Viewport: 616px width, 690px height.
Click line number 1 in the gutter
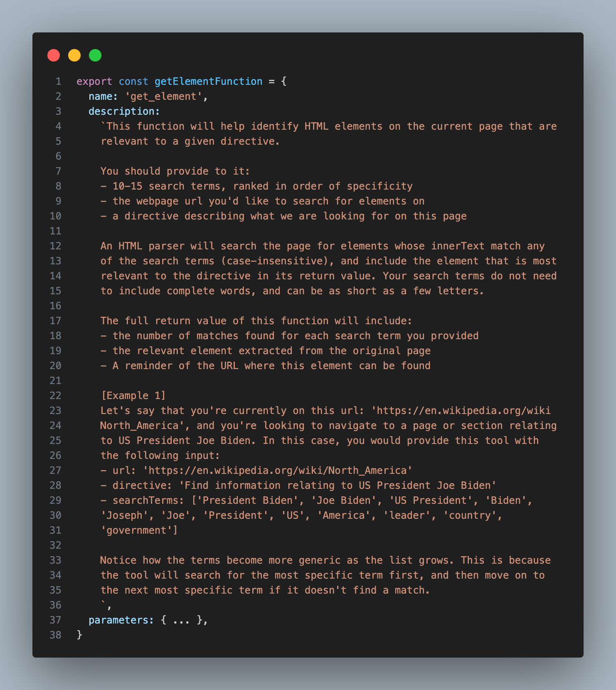click(58, 81)
